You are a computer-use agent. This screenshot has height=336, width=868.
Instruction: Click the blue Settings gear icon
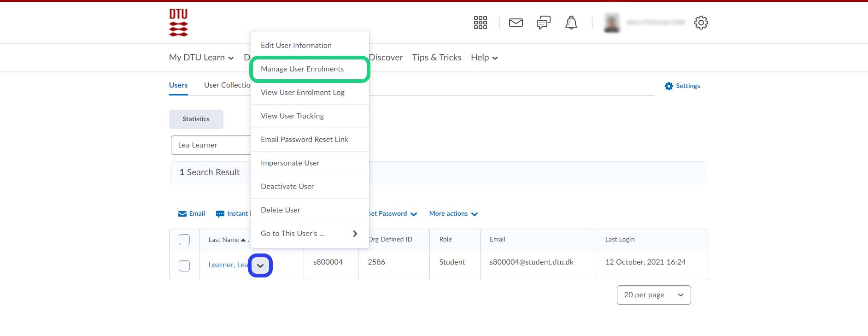click(x=669, y=86)
